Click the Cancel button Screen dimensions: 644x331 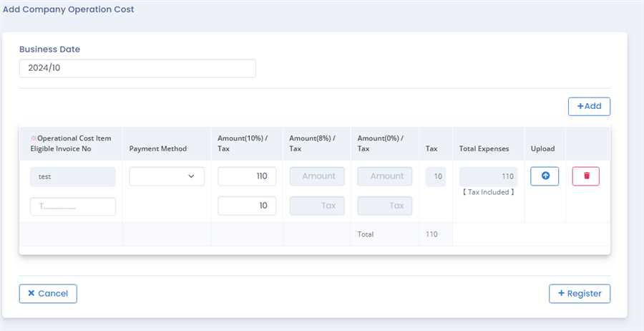[48, 294]
